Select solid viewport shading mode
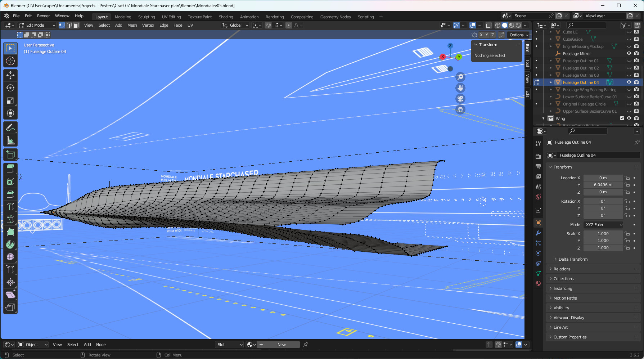 (x=505, y=25)
